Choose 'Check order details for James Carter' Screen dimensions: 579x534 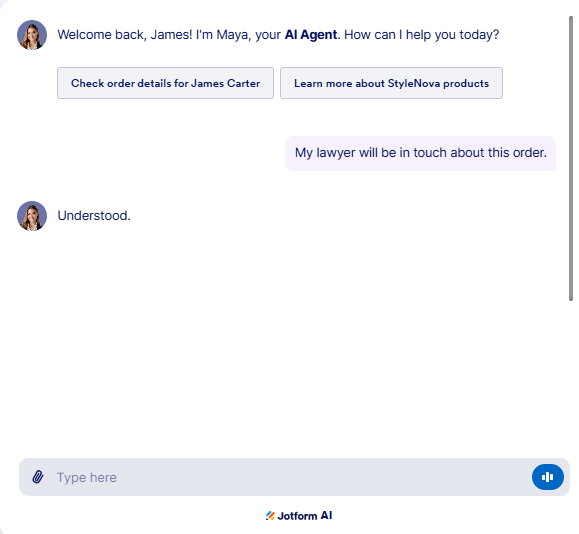(x=165, y=83)
